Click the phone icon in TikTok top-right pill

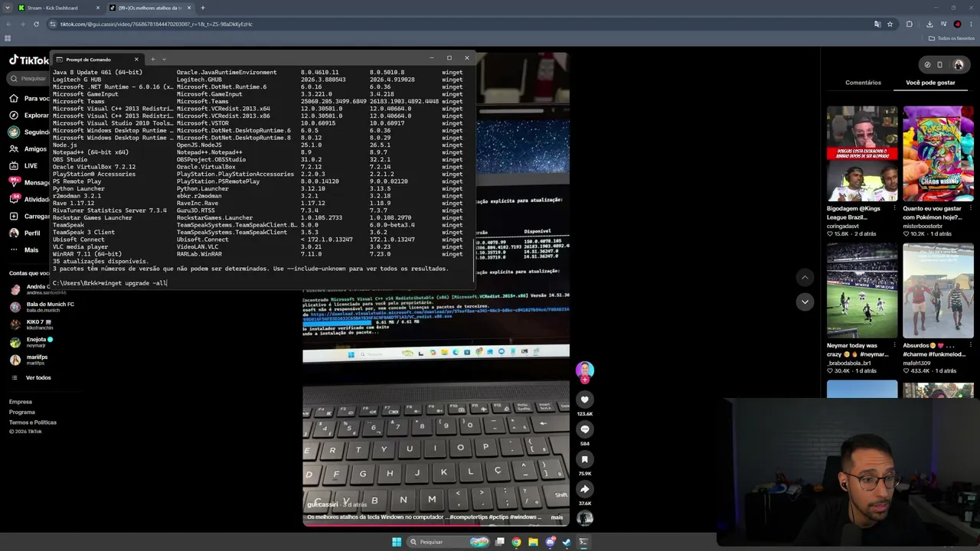click(x=940, y=64)
